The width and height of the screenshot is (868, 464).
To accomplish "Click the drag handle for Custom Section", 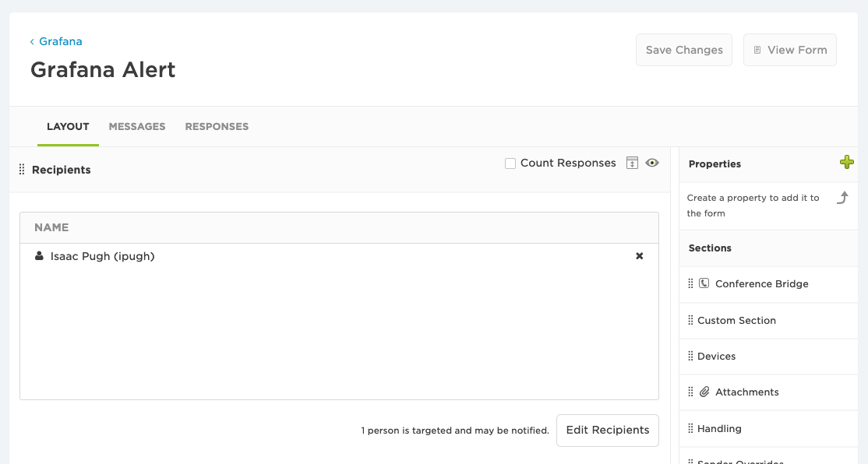I will pos(690,320).
